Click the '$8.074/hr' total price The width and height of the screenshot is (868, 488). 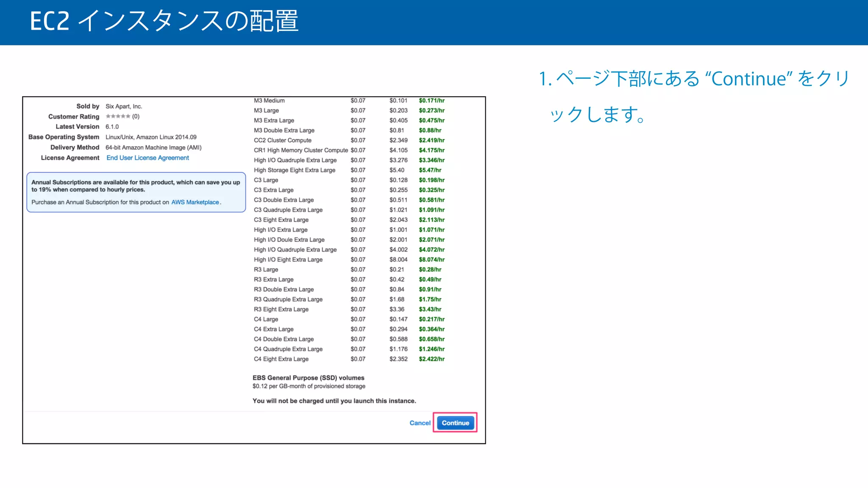431,260
